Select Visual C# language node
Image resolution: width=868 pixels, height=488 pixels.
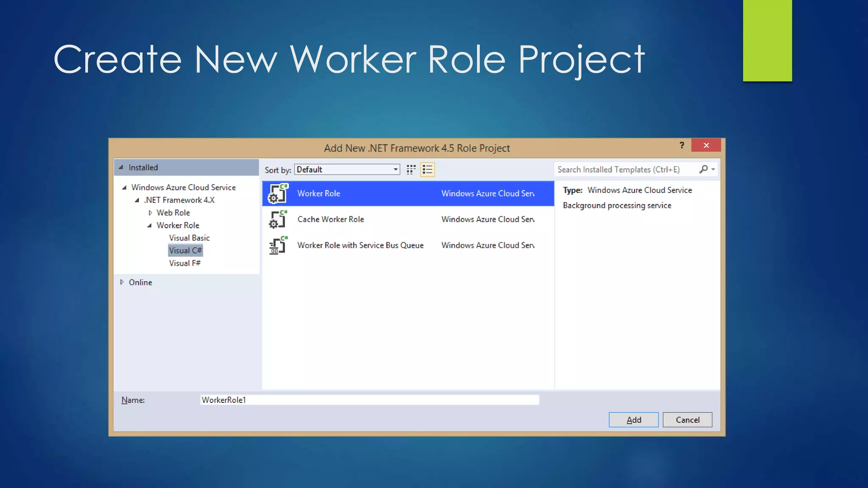[185, 250]
